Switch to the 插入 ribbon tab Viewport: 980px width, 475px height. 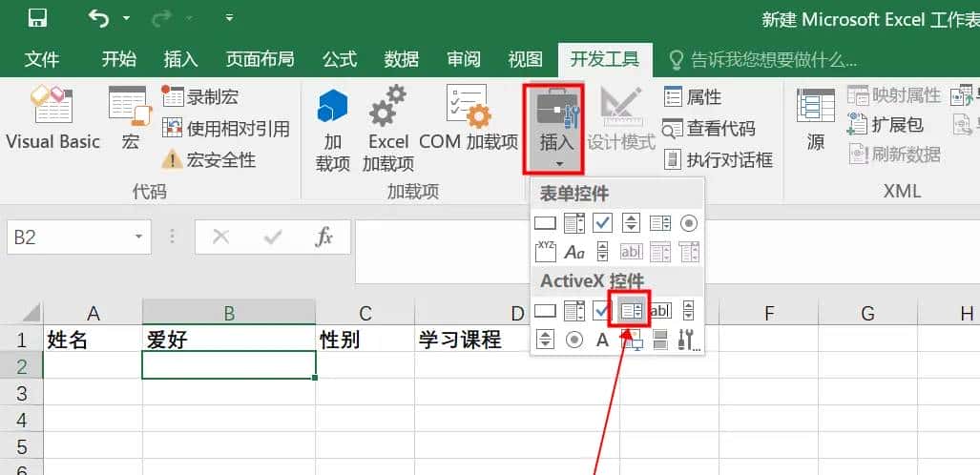pos(180,60)
